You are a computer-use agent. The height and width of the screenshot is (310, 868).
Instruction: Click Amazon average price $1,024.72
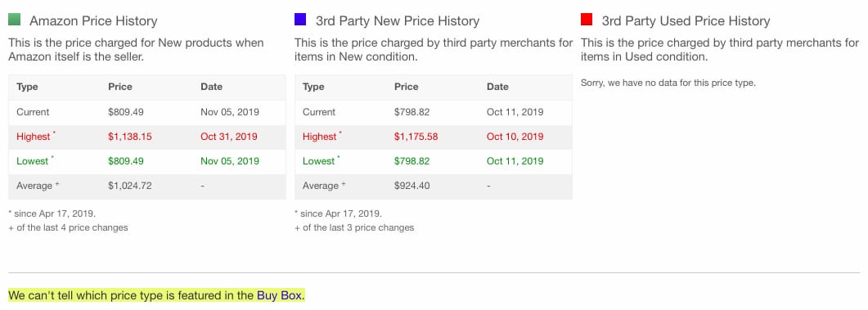coord(130,186)
